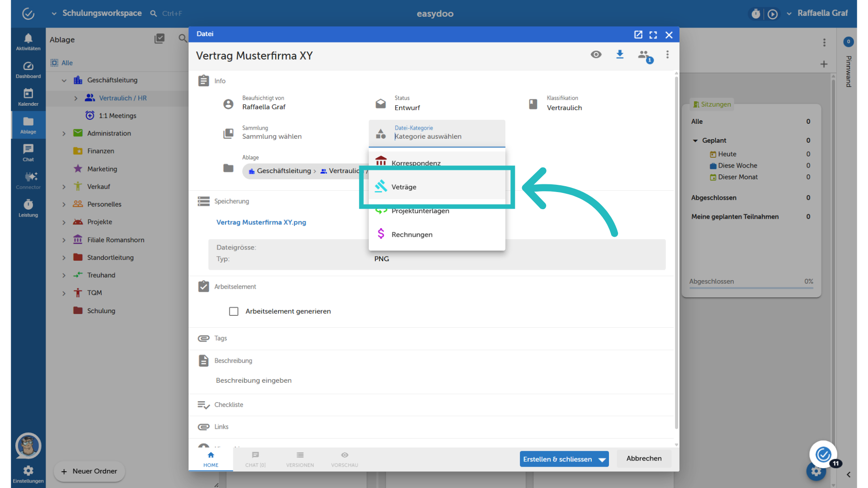
Task: Expand the Personelles folder
Action: pos(64,205)
